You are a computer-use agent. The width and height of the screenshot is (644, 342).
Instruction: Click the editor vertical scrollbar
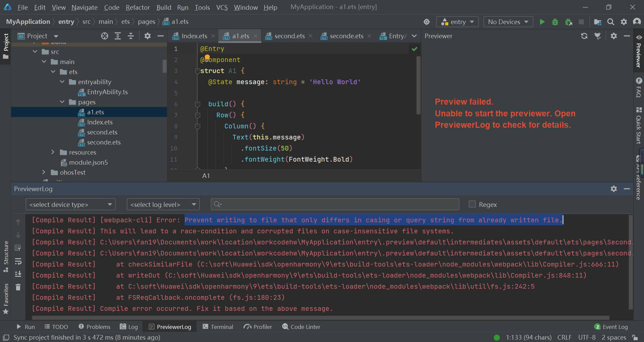click(x=418, y=85)
